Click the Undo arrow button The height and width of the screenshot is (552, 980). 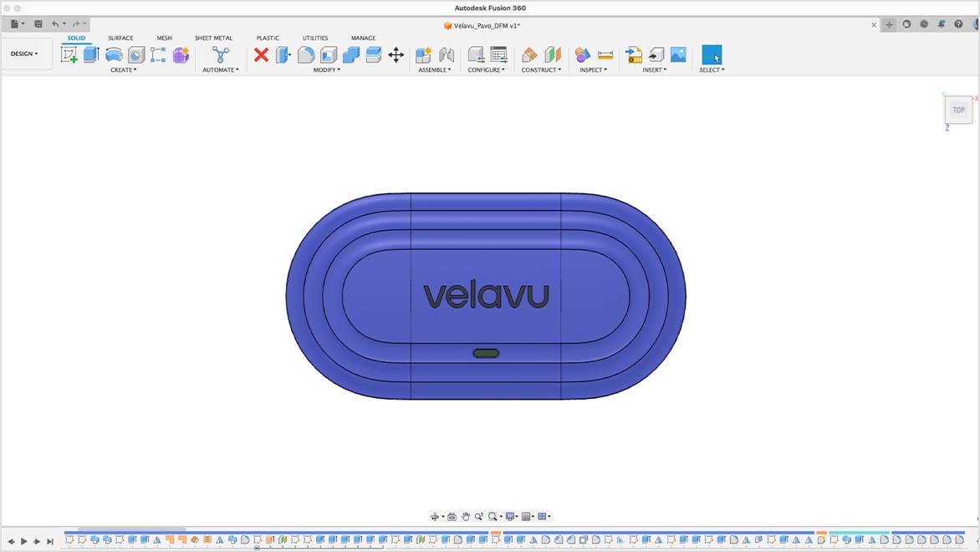pos(55,23)
